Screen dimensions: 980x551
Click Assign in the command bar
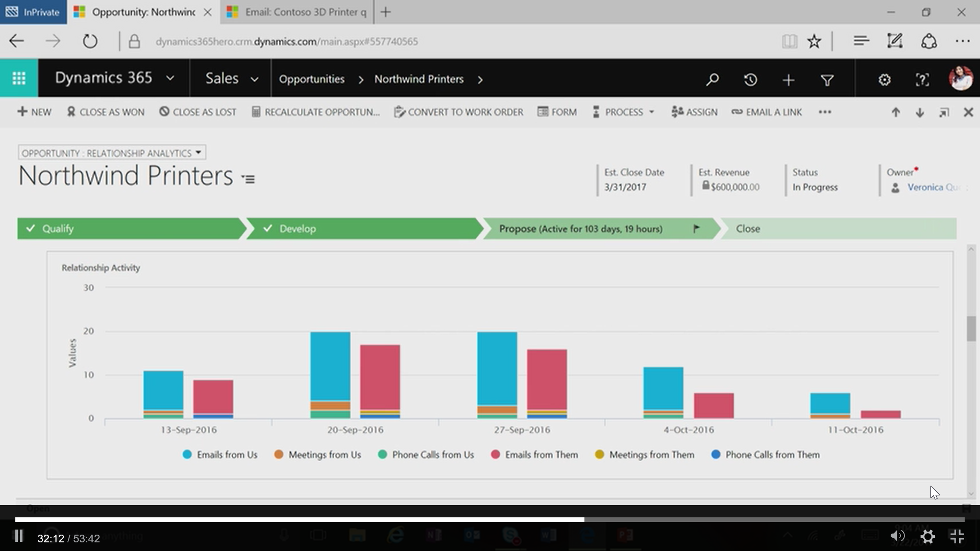click(x=694, y=112)
